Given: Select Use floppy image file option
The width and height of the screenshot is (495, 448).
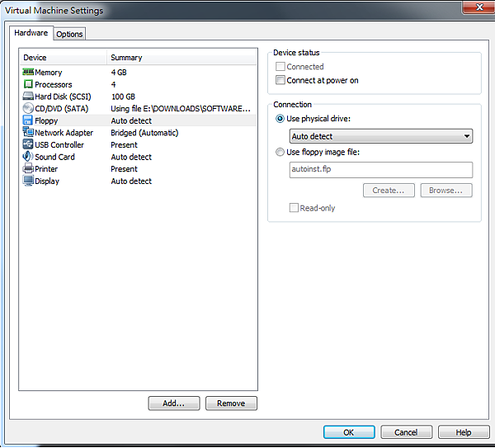Looking at the screenshot, I should click(280, 152).
